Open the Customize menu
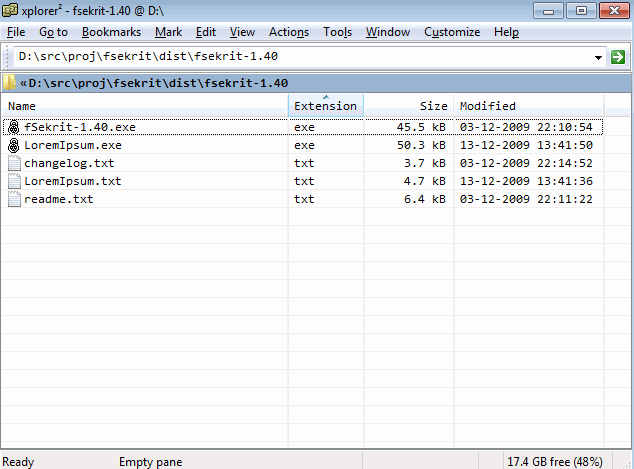The width and height of the screenshot is (634, 469). (x=452, y=32)
